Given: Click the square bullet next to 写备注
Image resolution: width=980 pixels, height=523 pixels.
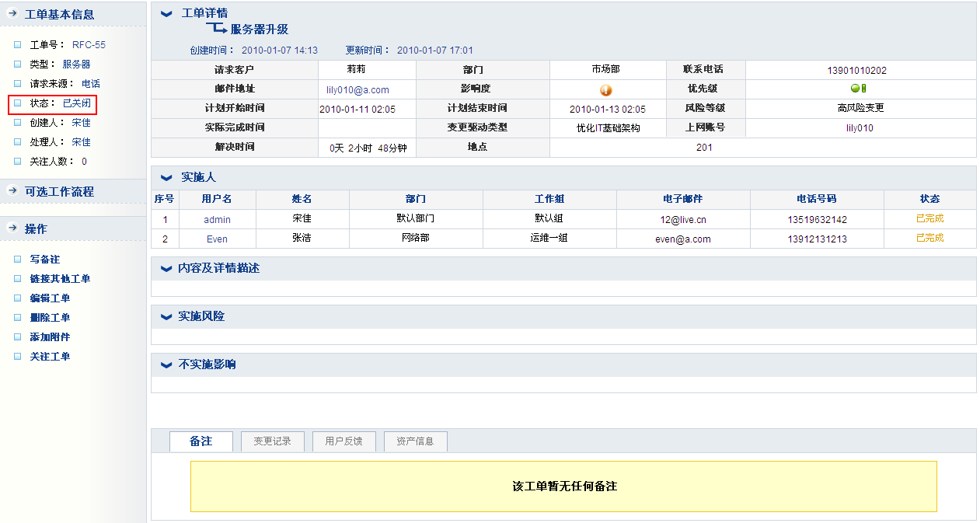Looking at the screenshot, I should click(17, 259).
